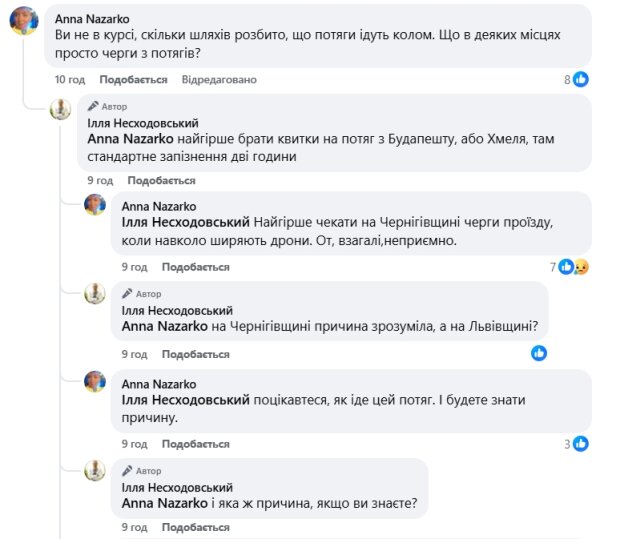Click Anna Nazarko's avatar on top comment
The width and height of the screenshot is (620, 539).
pyautogui.click(x=24, y=20)
